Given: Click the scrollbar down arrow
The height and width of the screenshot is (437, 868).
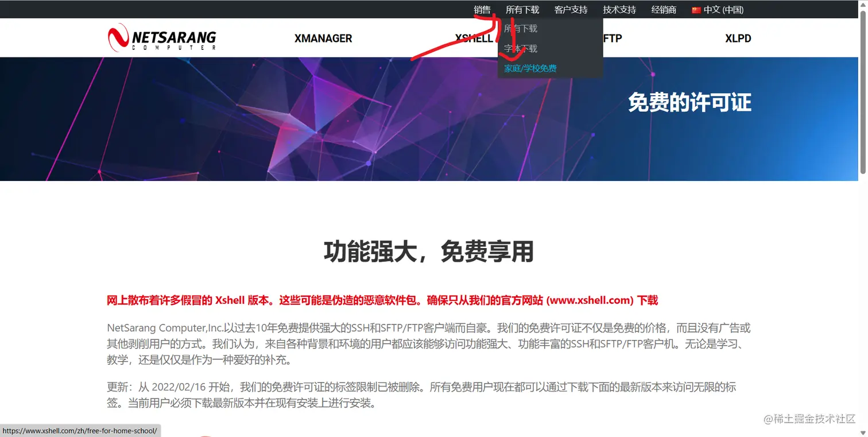Looking at the screenshot, I should (x=863, y=432).
